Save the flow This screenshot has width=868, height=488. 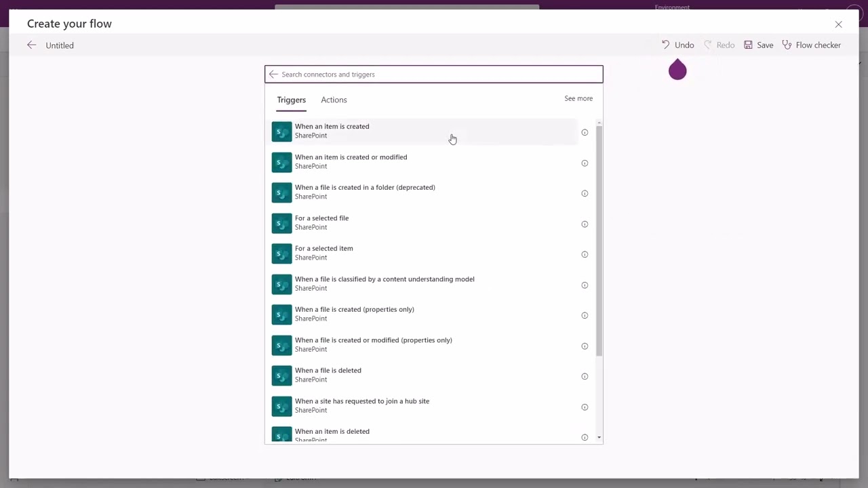pos(758,45)
